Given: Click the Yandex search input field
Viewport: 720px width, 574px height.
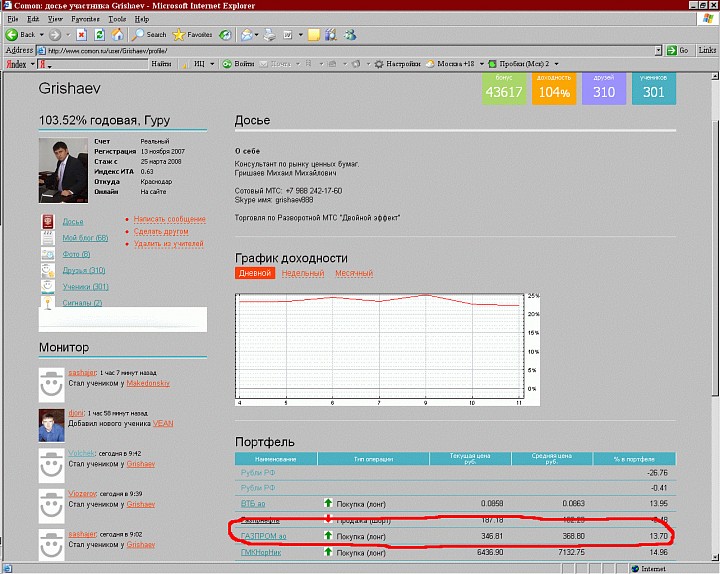Looking at the screenshot, I should pos(93,64).
